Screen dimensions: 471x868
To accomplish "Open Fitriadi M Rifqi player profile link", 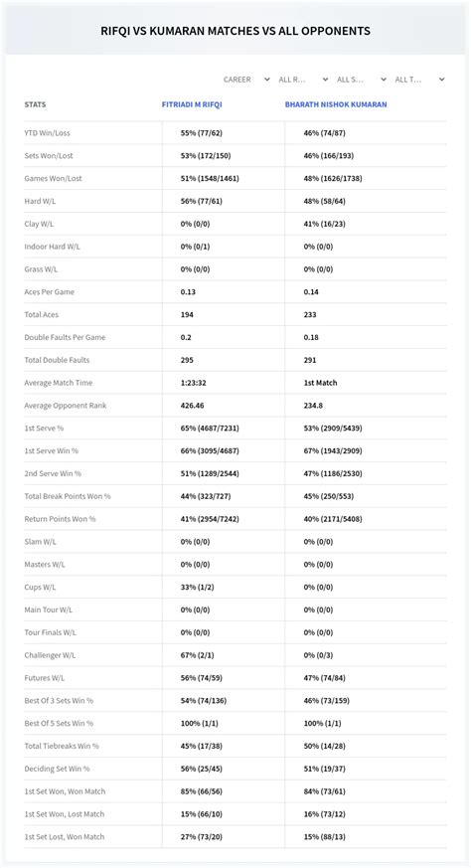I will click(192, 104).
